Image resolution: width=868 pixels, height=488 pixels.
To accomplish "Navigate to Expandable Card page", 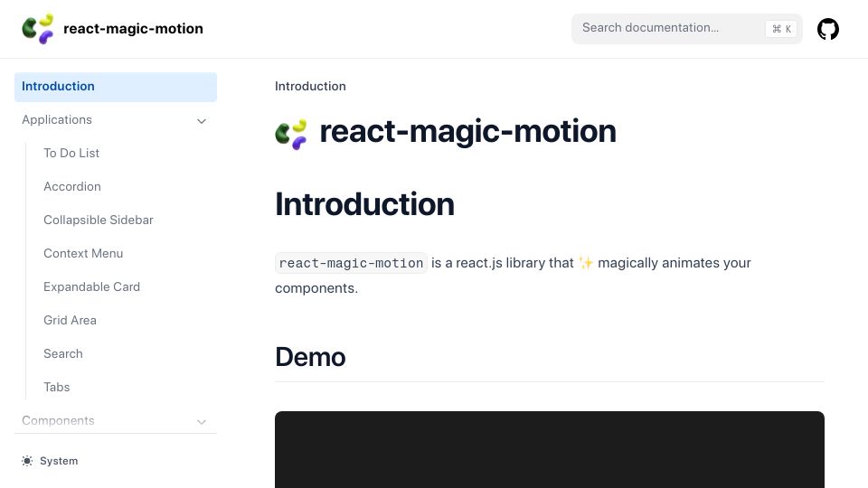I will tap(91, 287).
